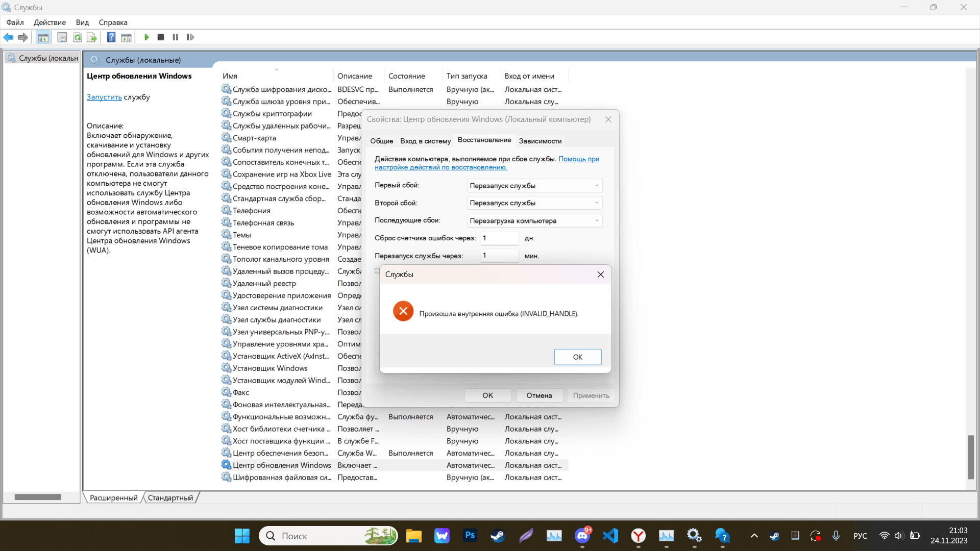Click the gray Forward arrow in toolbar
Viewport: 980px width, 551px height.
coord(23,37)
